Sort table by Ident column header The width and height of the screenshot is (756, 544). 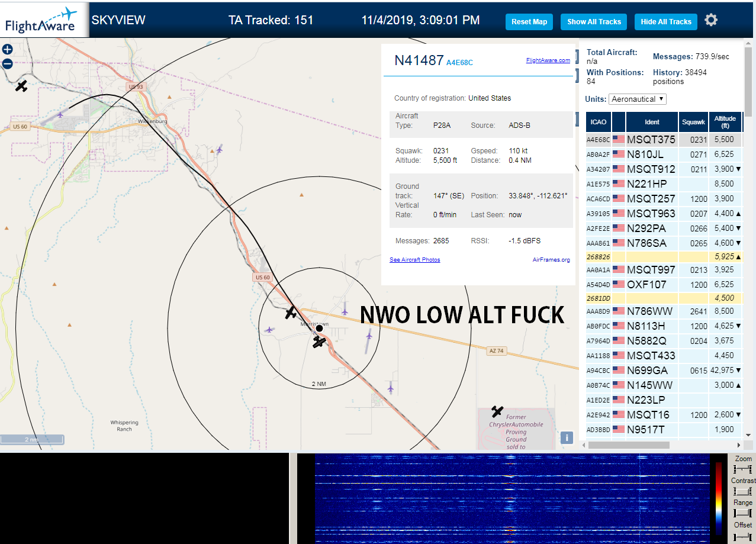point(652,122)
